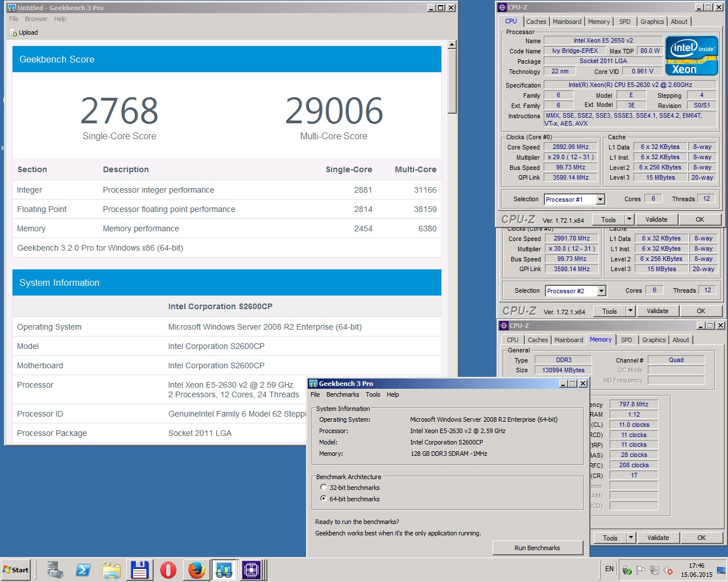Click Geekbench results scrollbar thumb
Image resolution: width=728 pixels, height=582 pixels.
[x=452, y=81]
